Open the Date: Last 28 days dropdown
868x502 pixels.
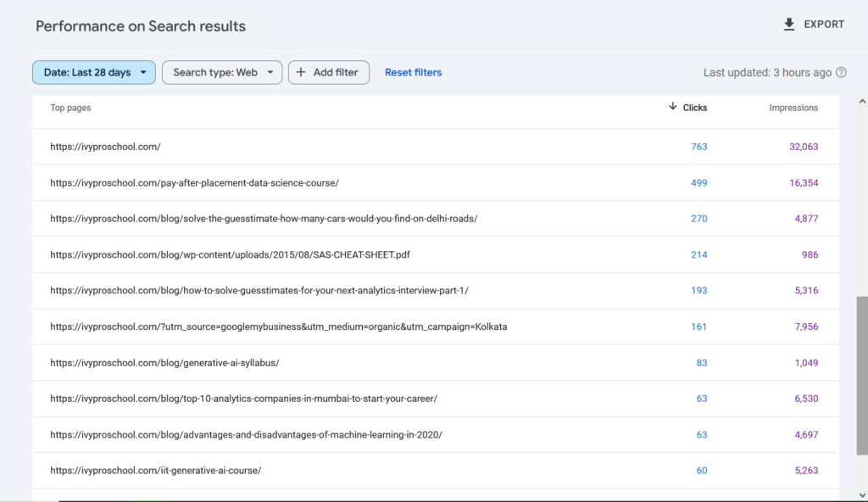coord(93,72)
